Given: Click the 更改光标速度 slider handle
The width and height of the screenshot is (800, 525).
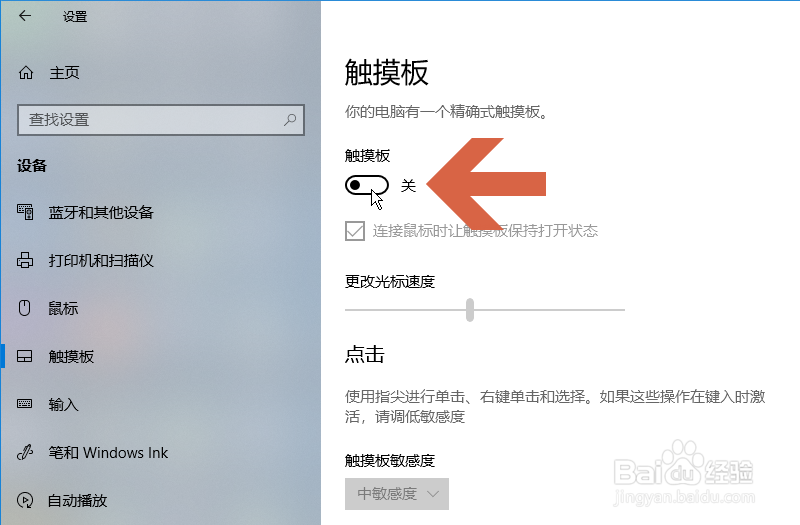Looking at the screenshot, I should click(470, 310).
